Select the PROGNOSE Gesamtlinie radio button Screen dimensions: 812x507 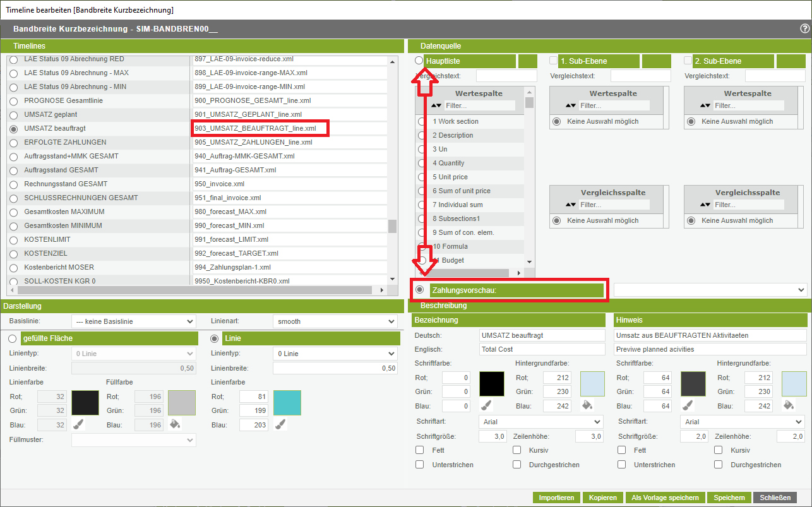pyautogui.click(x=13, y=101)
